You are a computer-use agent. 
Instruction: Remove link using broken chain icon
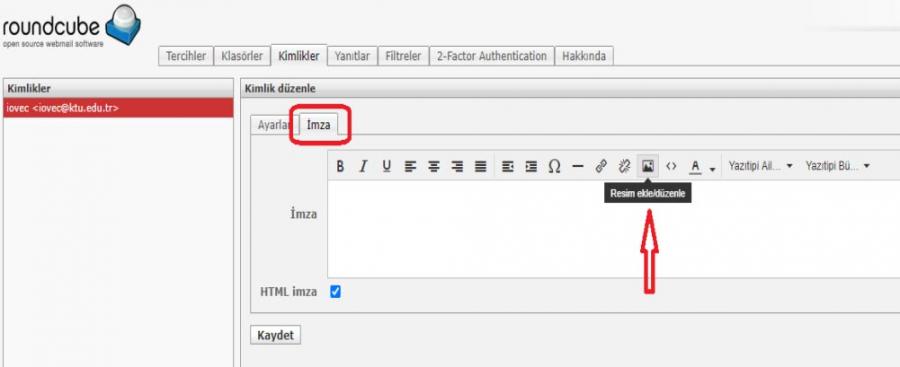(624, 167)
